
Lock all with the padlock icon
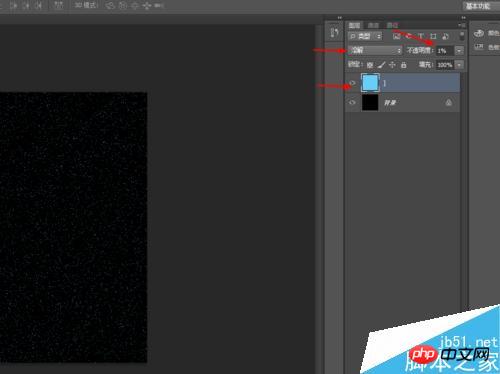tap(403, 65)
